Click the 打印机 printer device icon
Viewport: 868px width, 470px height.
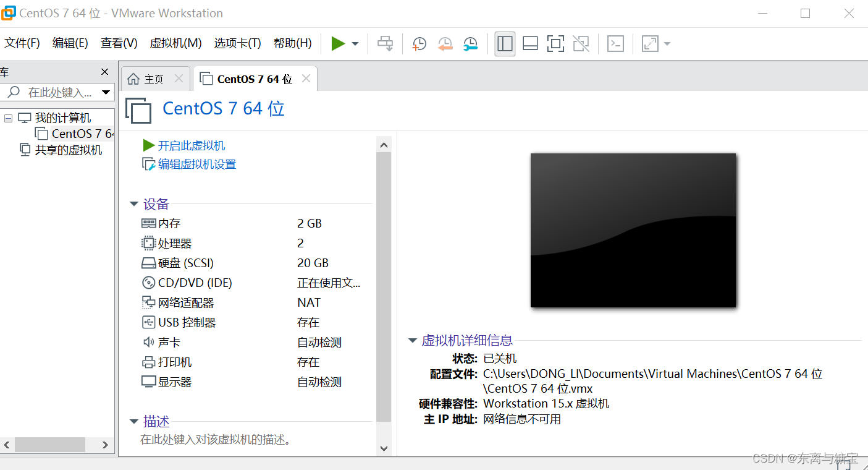148,362
